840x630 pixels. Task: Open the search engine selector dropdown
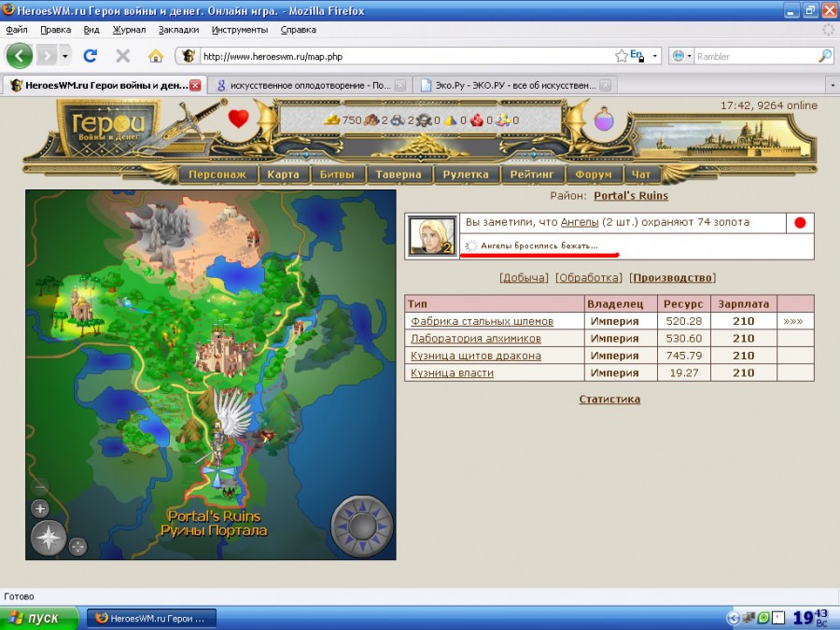[681, 56]
